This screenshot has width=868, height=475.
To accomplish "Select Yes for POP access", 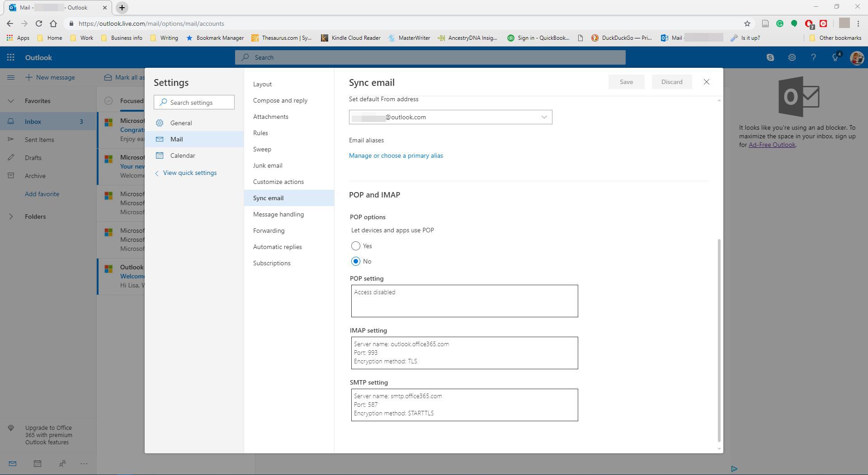I will (356, 246).
